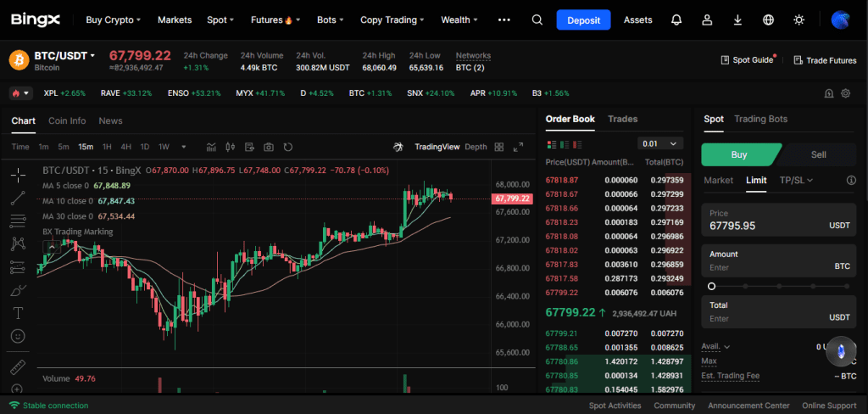The width and height of the screenshot is (868, 414).
Task: Open the user account icon
Action: (707, 20)
